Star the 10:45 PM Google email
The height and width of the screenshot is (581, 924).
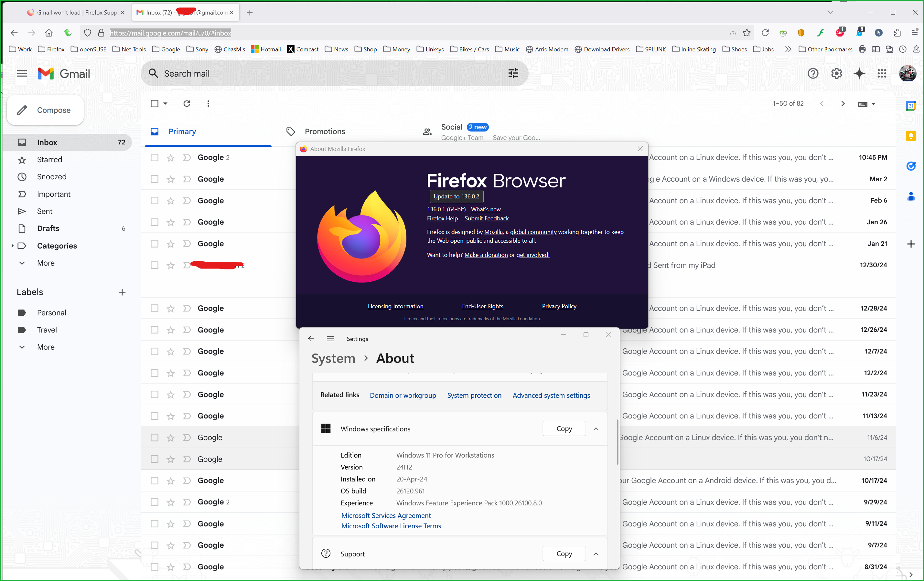tap(171, 158)
